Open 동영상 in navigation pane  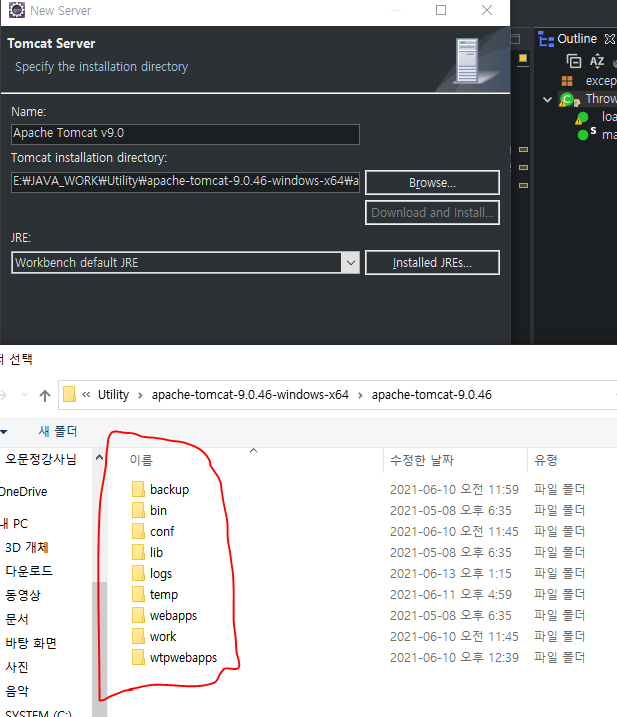[23, 595]
